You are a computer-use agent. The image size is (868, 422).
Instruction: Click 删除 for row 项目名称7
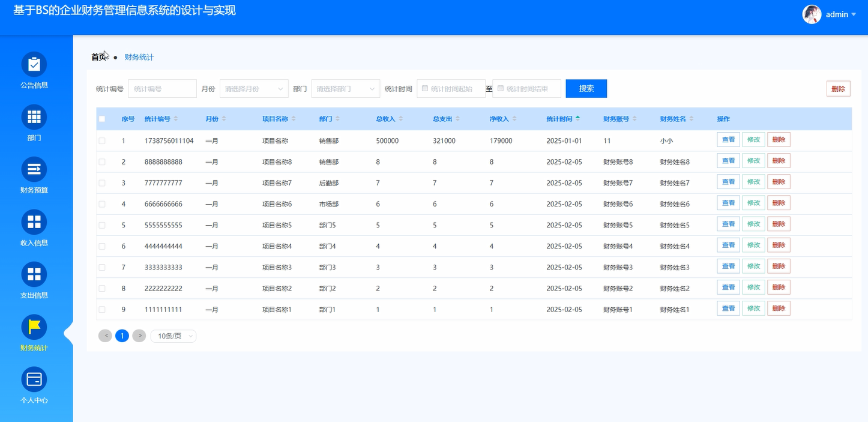point(779,181)
